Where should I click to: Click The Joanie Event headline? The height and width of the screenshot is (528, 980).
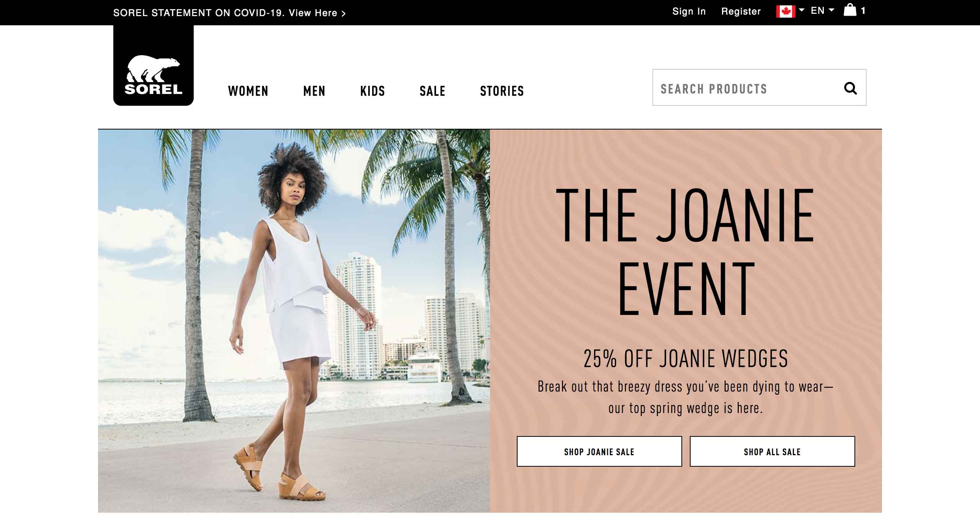[685, 252]
